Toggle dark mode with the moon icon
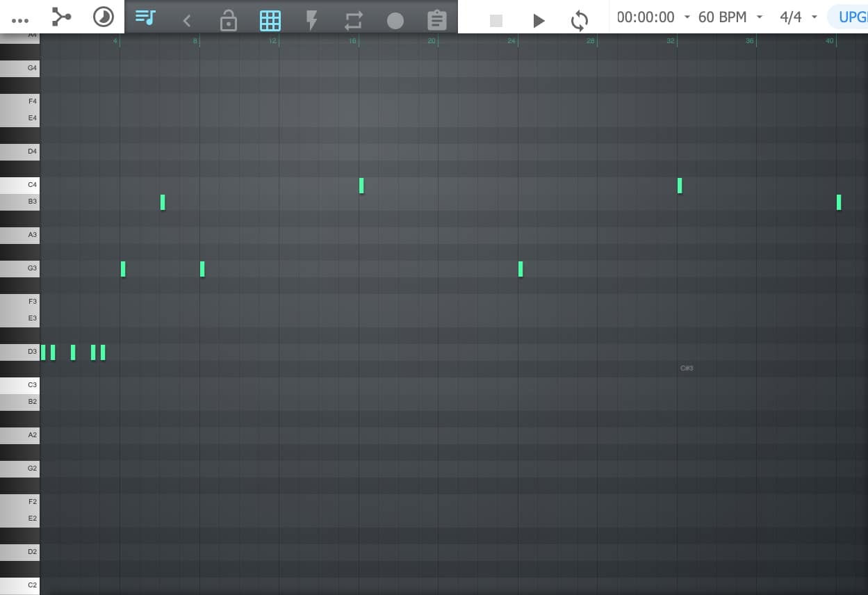868x595 pixels. [x=103, y=15]
